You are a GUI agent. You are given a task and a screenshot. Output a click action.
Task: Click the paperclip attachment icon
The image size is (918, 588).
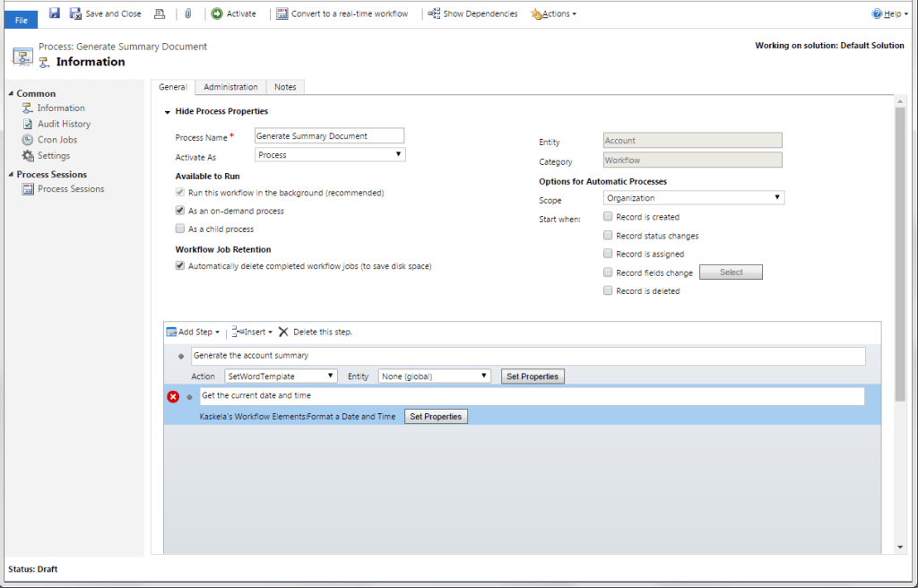[x=188, y=13]
